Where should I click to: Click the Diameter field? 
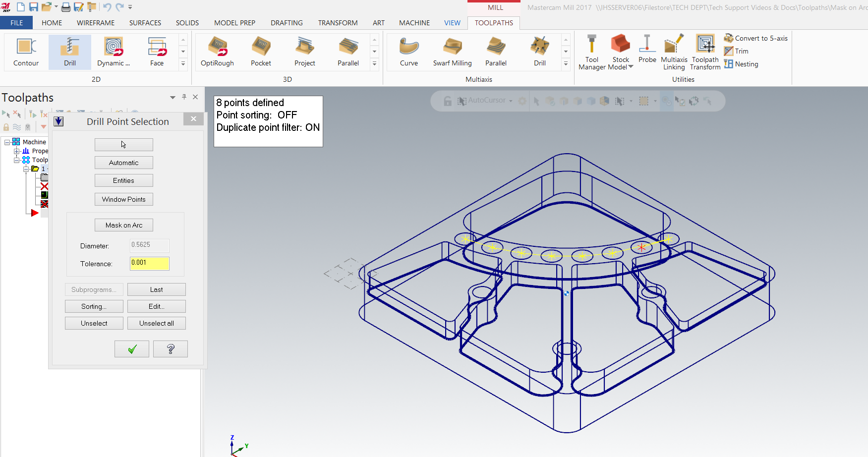pyautogui.click(x=150, y=245)
